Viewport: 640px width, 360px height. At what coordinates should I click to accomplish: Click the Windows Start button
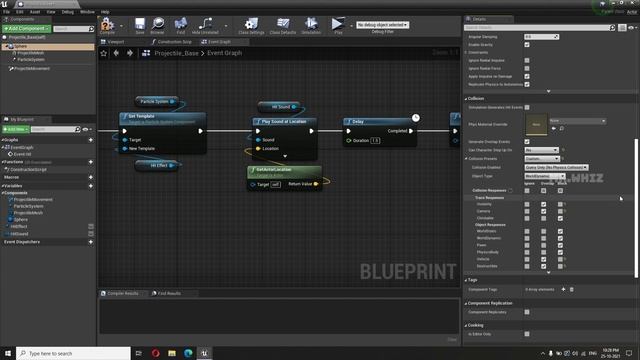click(x=8, y=353)
